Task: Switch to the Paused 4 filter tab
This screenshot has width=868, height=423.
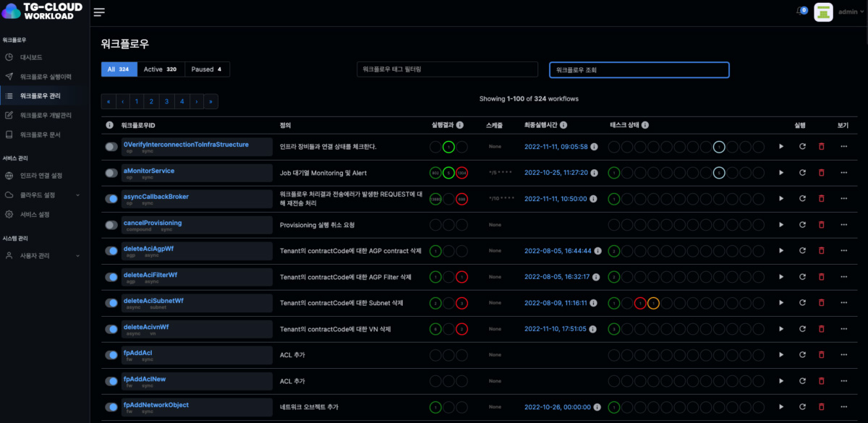Action: (x=207, y=69)
